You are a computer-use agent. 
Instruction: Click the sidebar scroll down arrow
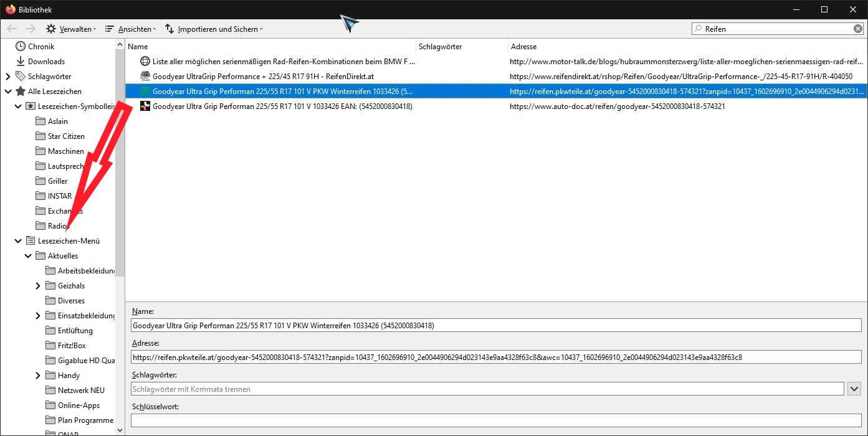coord(120,429)
